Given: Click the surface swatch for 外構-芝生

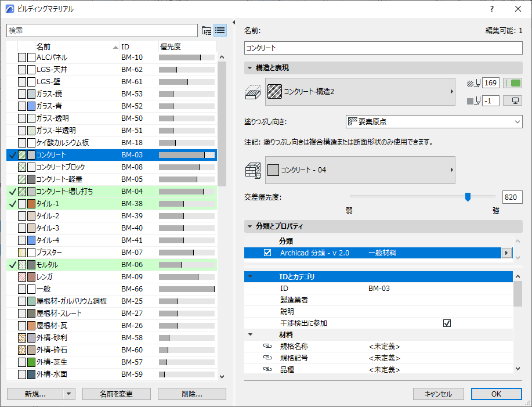Looking at the screenshot, I should click(31, 362).
